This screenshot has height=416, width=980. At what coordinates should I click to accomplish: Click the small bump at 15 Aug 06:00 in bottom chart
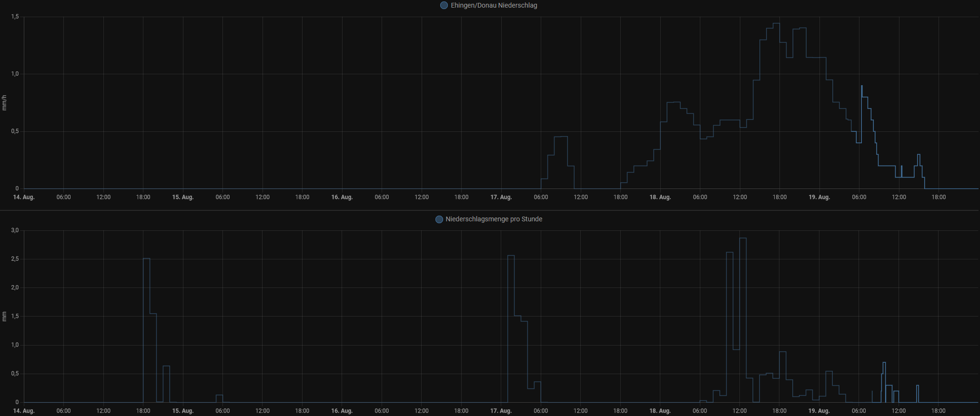point(219,396)
